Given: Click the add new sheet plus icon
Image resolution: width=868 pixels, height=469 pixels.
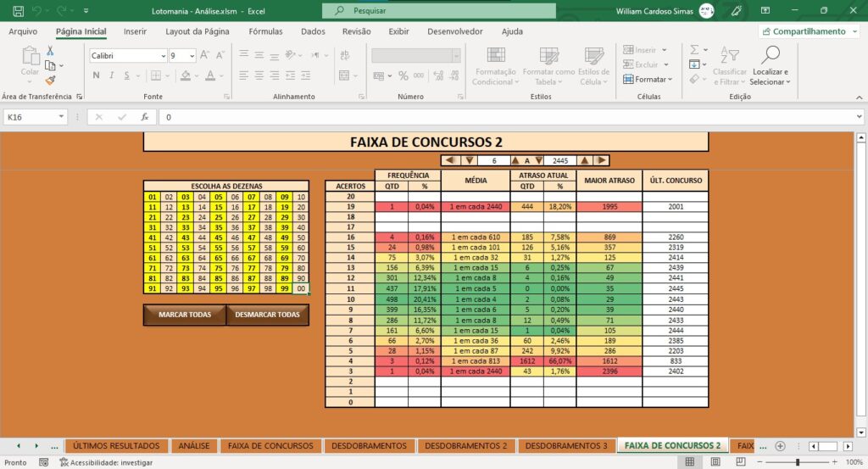Looking at the screenshot, I should pos(780,446).
